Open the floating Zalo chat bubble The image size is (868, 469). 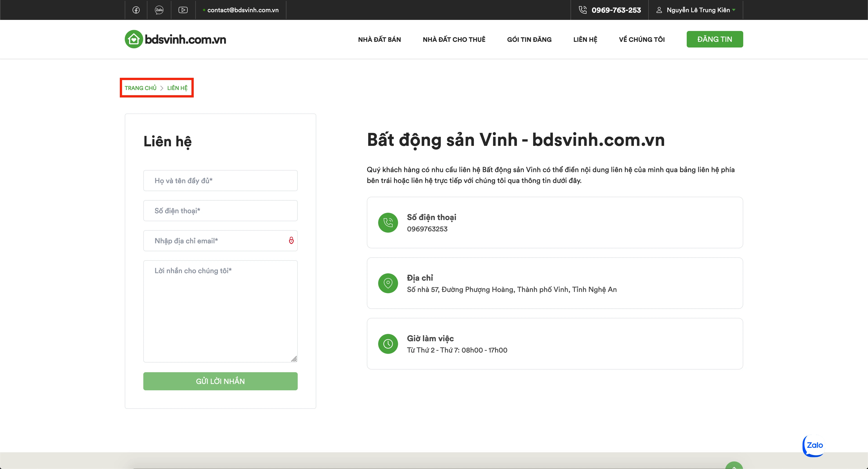(814, 445)
